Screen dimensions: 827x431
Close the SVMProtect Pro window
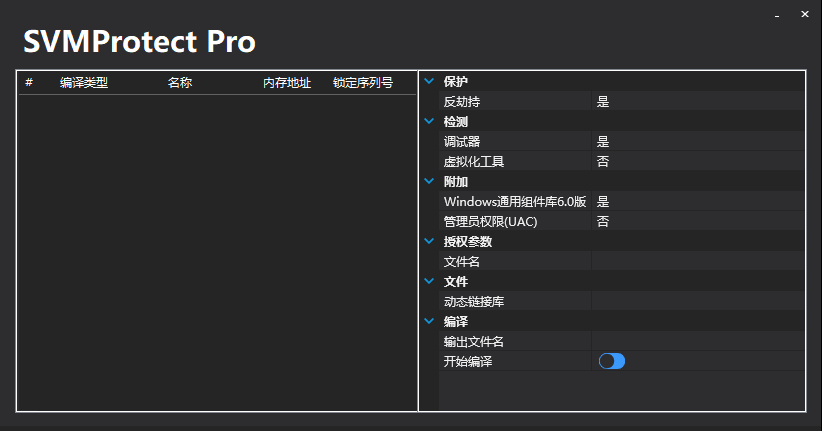(x=805, y=14)
